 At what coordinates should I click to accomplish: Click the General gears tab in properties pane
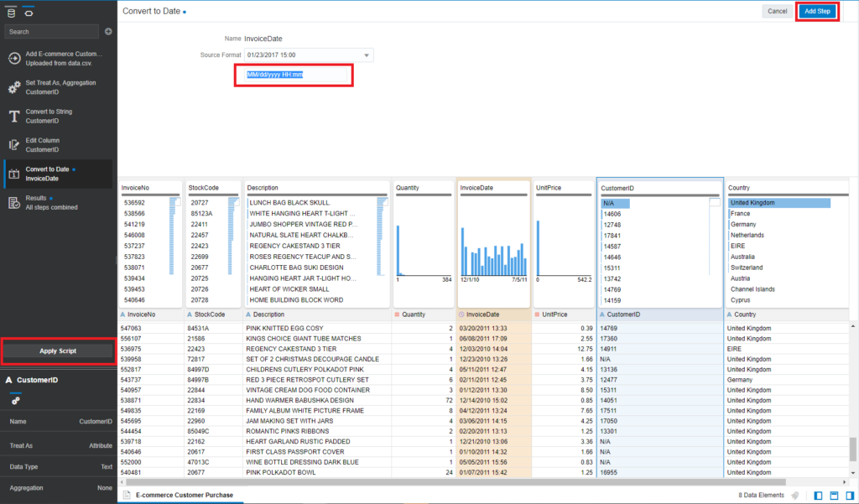15,401
